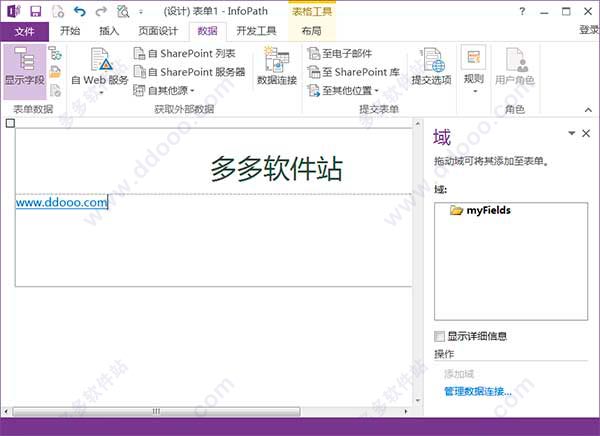The width and height of the screenshot is (600, 436).
Task: Select submit 至 SharePoint 库
Action: pyautogui.click(x=354, y=72)
